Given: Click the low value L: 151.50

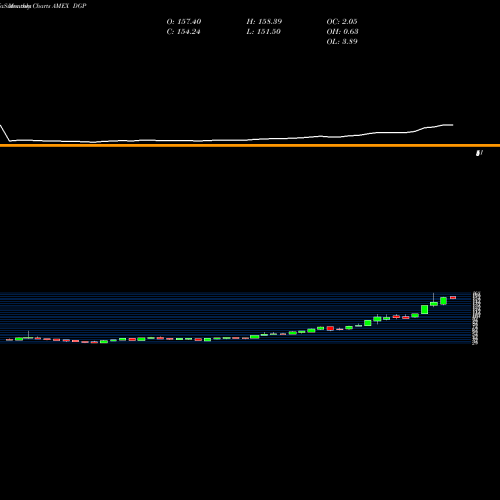Looking at the screenshot, I should 264,32.
